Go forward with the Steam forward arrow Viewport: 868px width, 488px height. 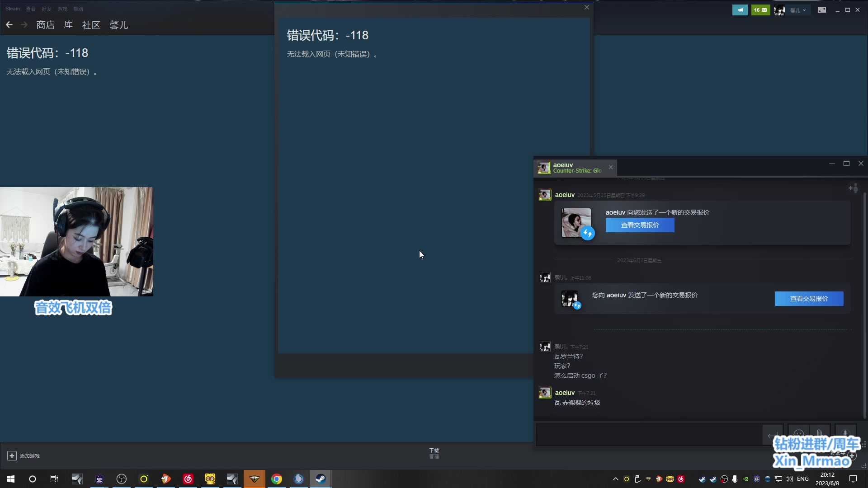point(24,25)
